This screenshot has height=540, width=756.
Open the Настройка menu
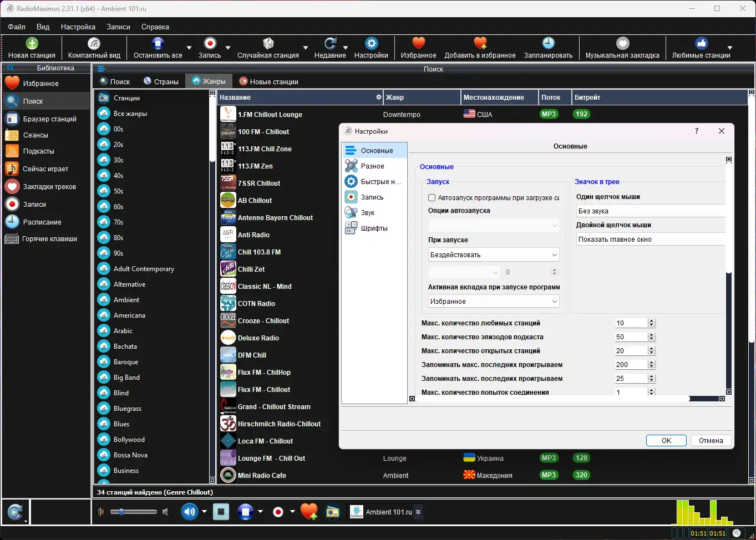click(x=78, y=27)
